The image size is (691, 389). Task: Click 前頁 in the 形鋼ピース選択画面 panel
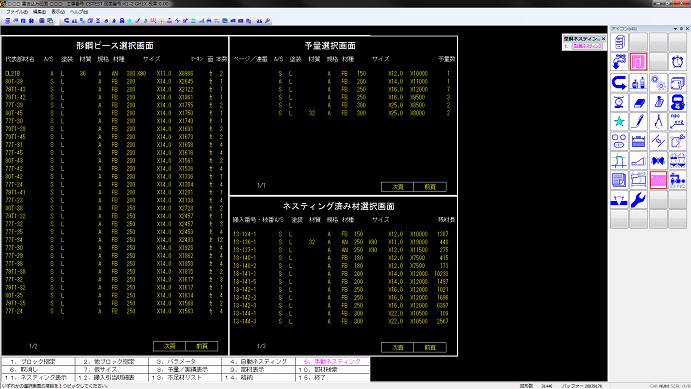click(x=201, y=346)
